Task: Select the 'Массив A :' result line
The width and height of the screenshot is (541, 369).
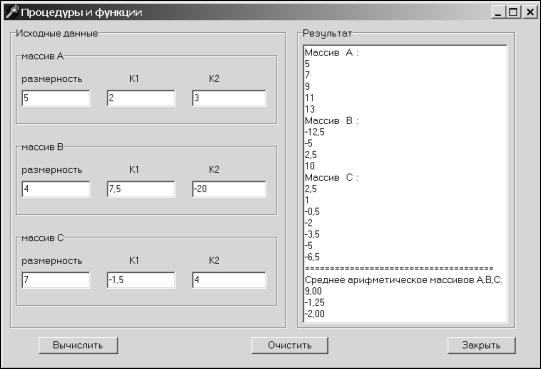Action: tap(332, 53)
